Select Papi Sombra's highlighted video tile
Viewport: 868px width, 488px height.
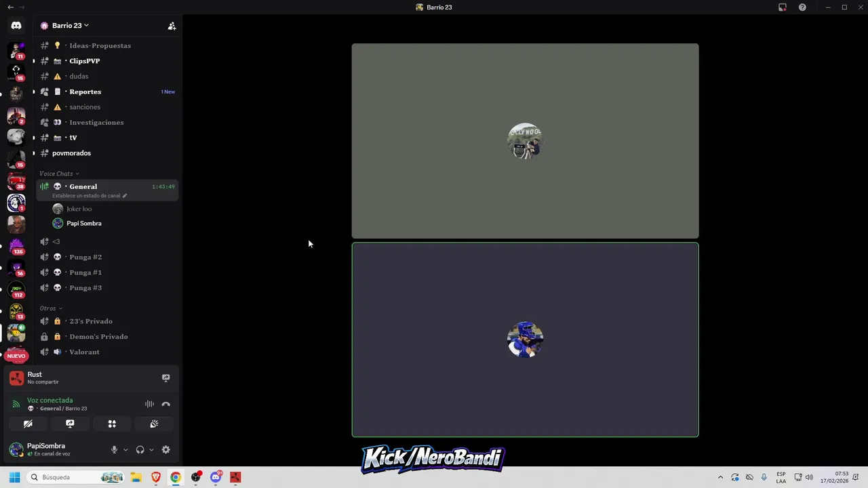525,340
